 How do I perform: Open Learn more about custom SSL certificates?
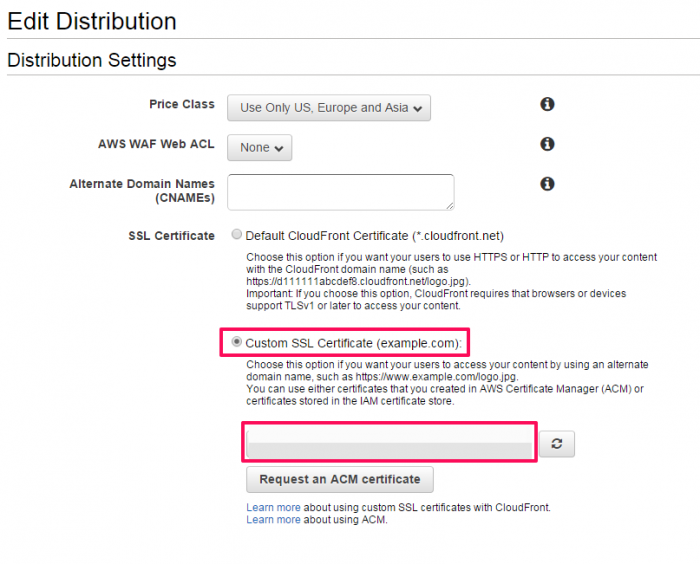[x=273, y=507]
